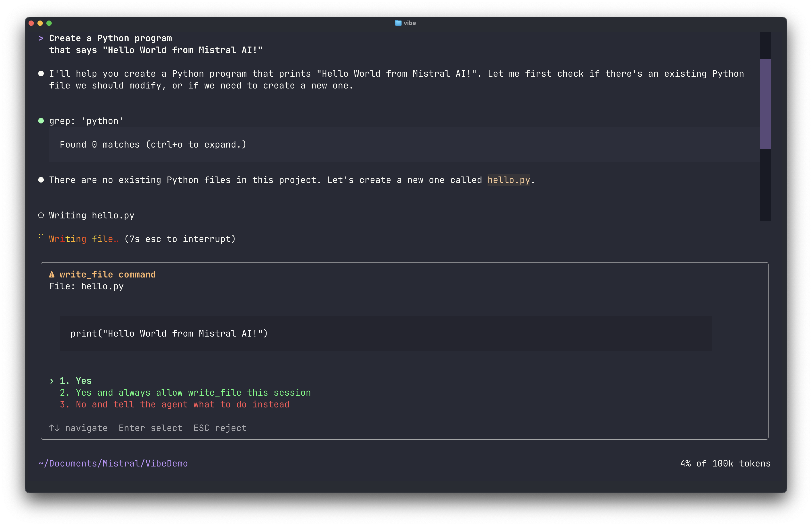Click the prompt chevron before Create a Python program
This screenshot has height=526, width=812.
click(41, 38)
